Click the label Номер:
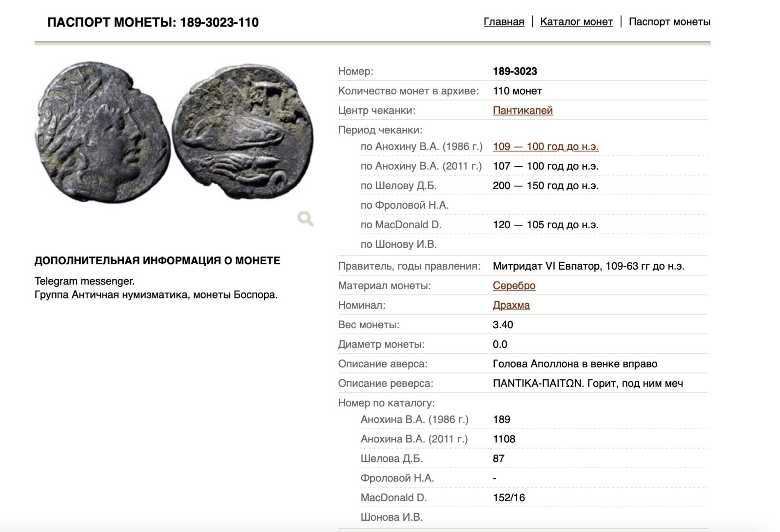The image size is (780, 532). [355, 71]
